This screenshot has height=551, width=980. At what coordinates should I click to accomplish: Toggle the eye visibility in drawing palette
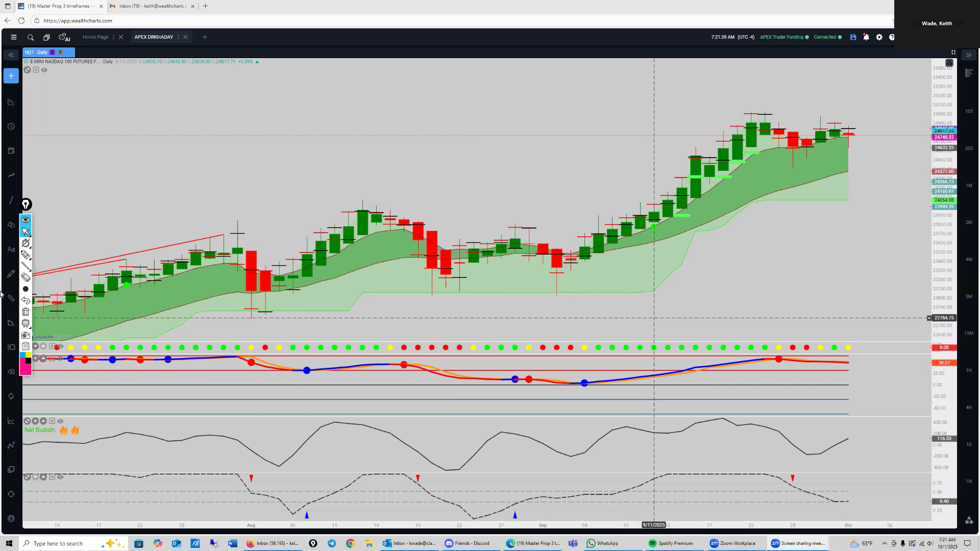tap(26, 220)
